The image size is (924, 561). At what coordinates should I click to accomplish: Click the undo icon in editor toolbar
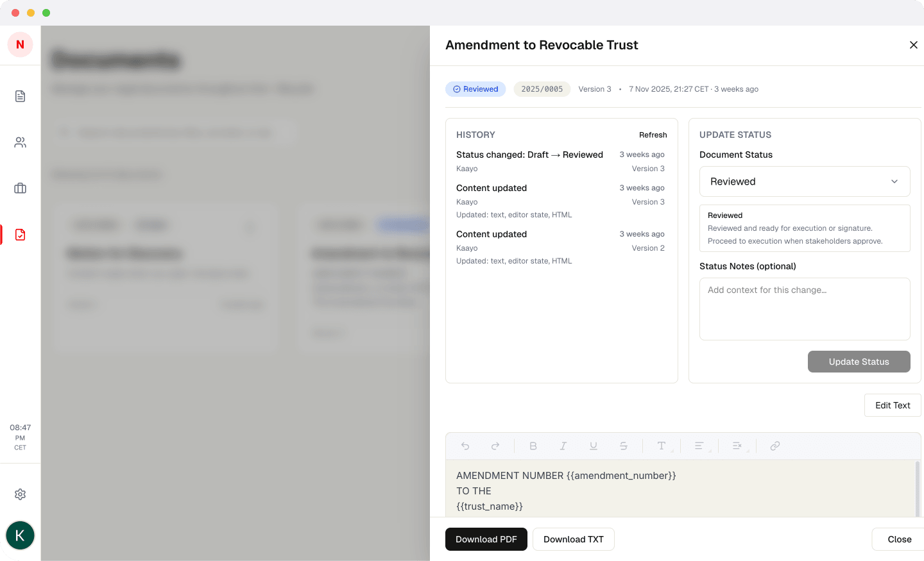465,446
